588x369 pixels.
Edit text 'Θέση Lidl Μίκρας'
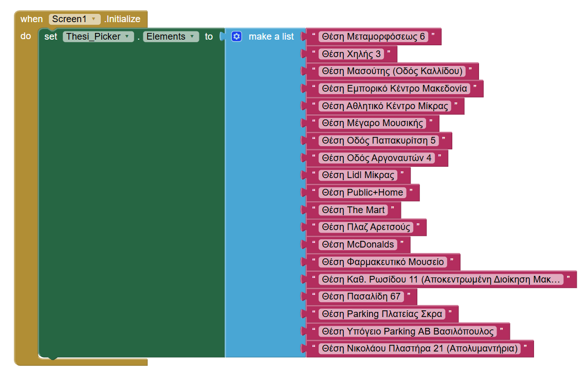358,175
